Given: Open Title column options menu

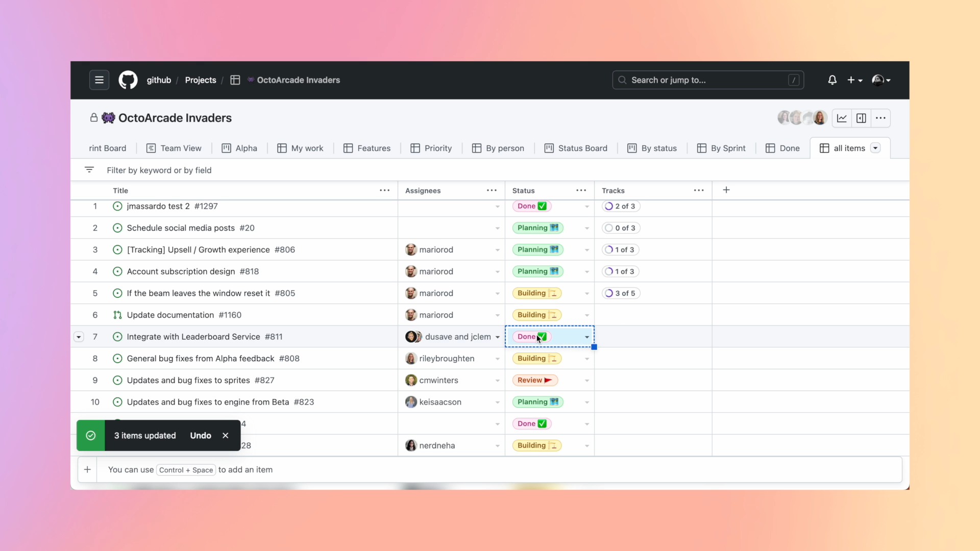Looking at the screenshot, I should pos(384,190).
